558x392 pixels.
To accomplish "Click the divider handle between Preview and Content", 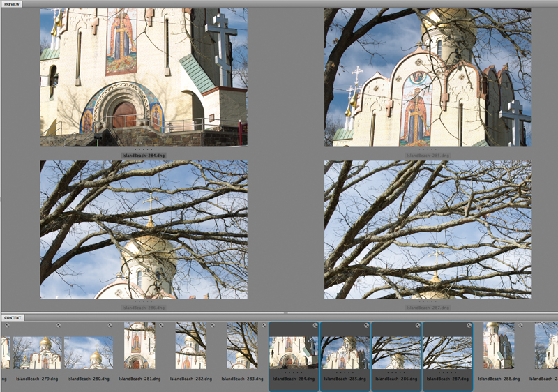I will [x=285, y=312].
